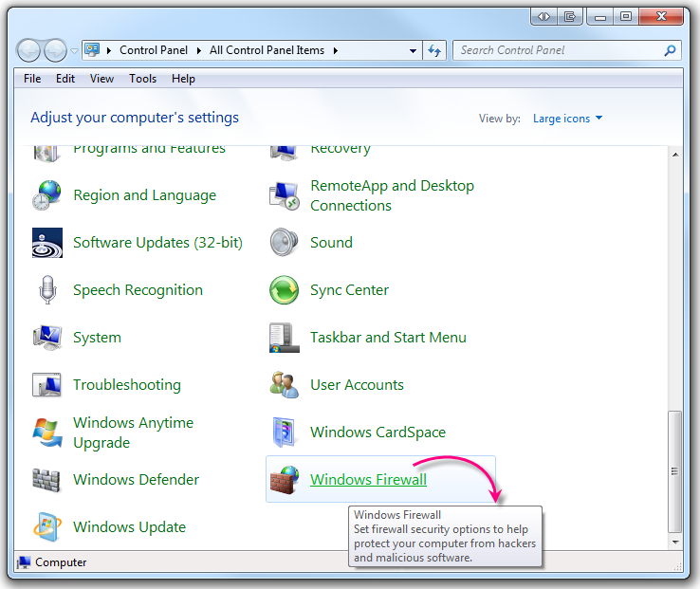Click the vertical scrollbar up arrow
Viewport: 700px width, 589px height.
pyautogui.click(x=675, y=155)
